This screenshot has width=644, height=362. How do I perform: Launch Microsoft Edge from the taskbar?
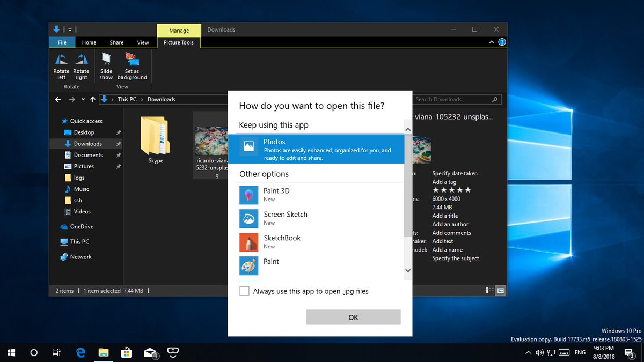(81, 352)
